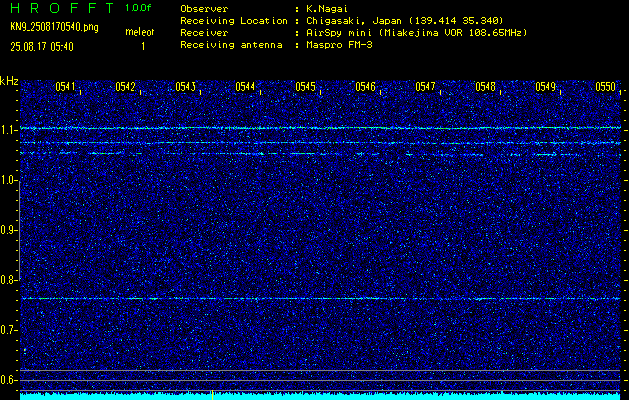This screenshot has height=400, width=629.
Task: Click the Receiving Location label
Action: (x=234, y=20)
